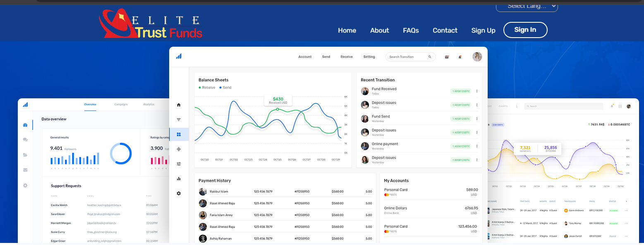The image size is (644, 245).
Task: Select the Online payment transaction
Action: coord(419,146)
